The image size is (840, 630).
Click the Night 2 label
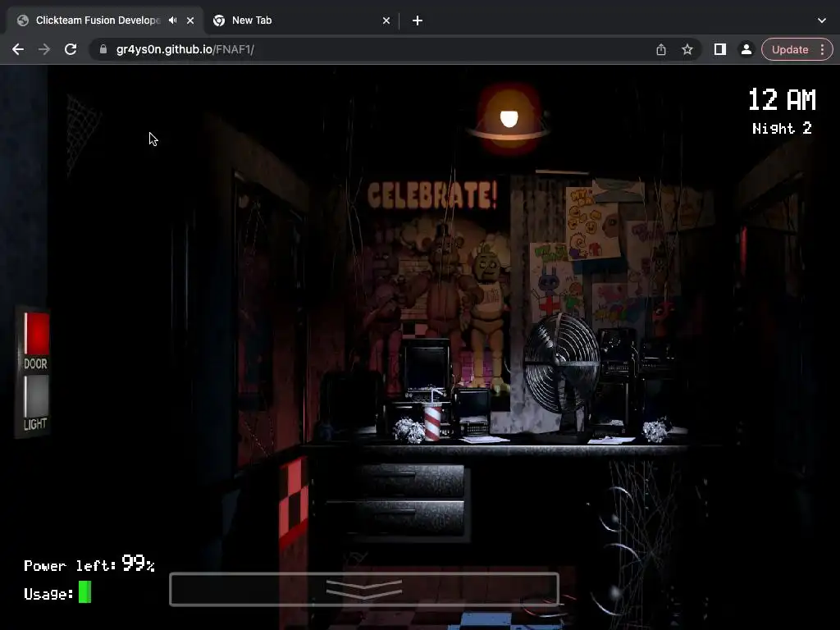(782, 129)
